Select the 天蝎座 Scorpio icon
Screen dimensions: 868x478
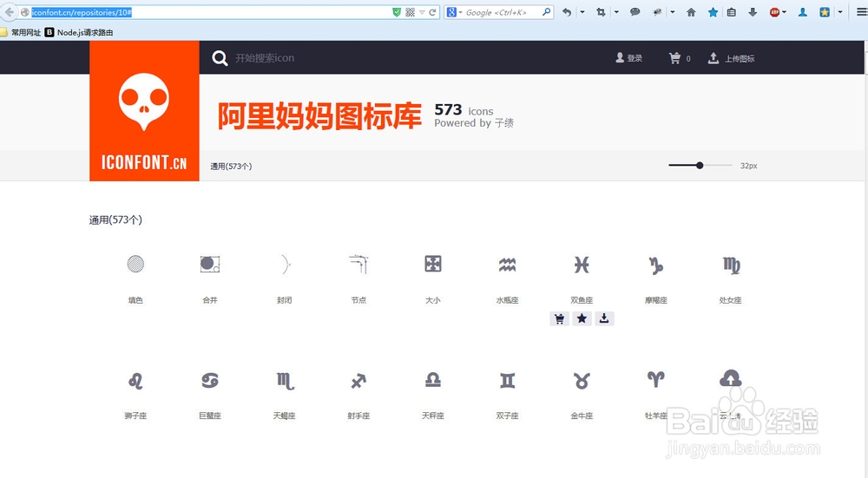click(x=285, y=381)
